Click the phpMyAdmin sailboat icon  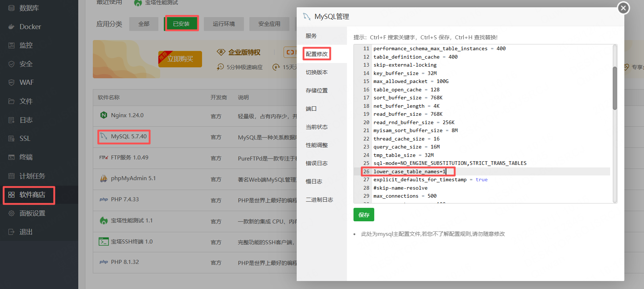(x=104, y=178)
